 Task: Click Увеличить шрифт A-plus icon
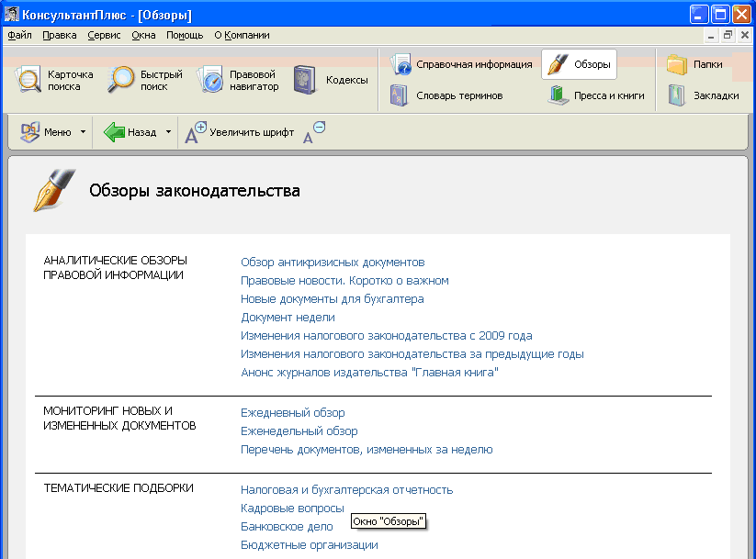click(196, 132)
